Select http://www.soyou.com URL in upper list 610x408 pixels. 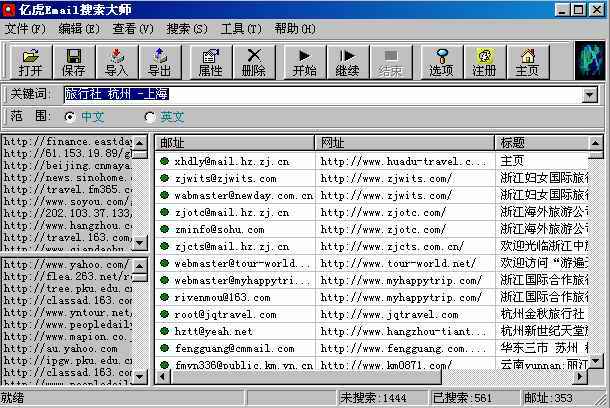[67, 201]
